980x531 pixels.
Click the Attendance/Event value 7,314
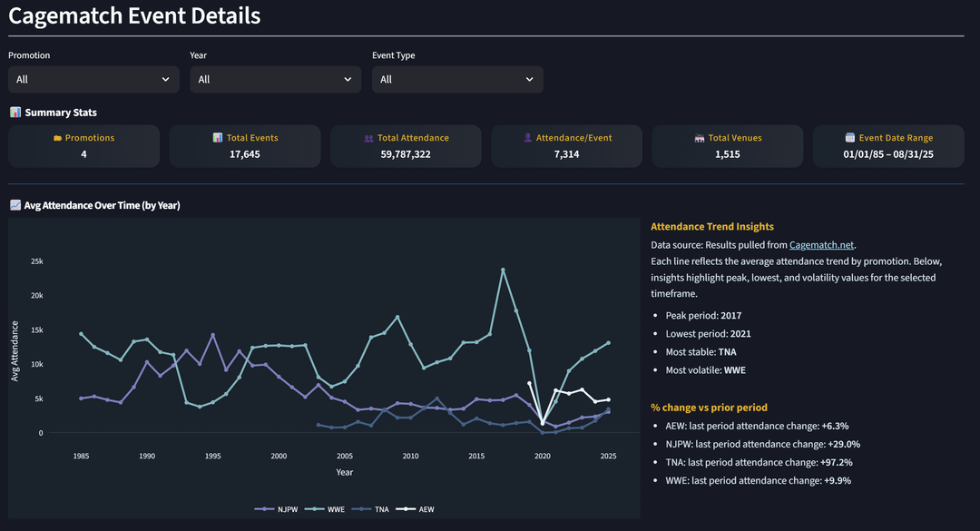pos(566,154)
